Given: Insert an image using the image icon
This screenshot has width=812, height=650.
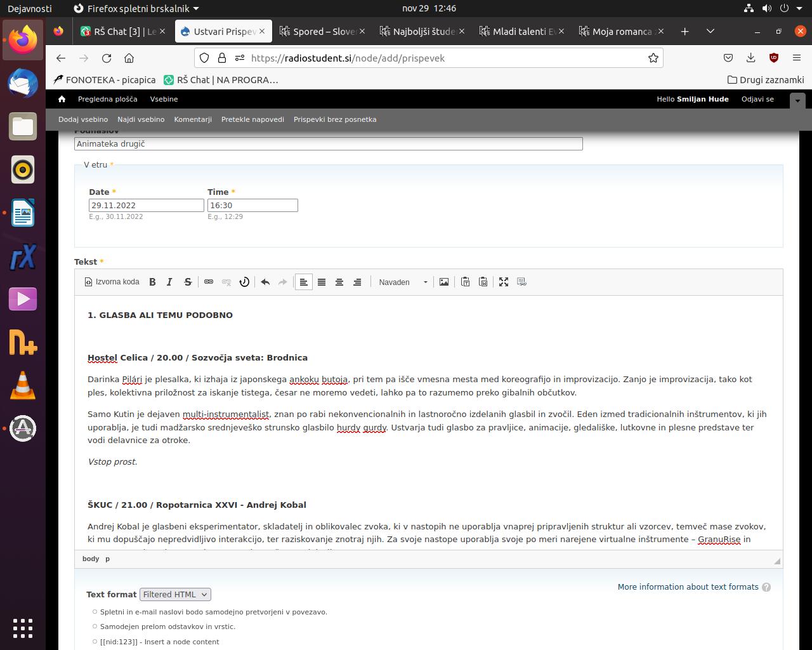Looking at the screenshot, I should pyautogui.click(x=444, y=282).
